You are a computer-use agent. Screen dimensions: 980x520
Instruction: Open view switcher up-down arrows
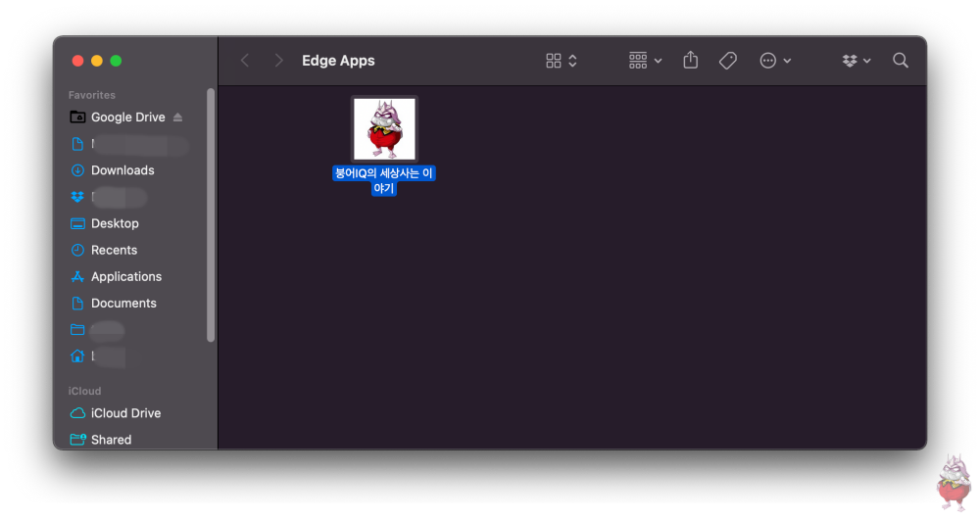[x=572, y=61]
